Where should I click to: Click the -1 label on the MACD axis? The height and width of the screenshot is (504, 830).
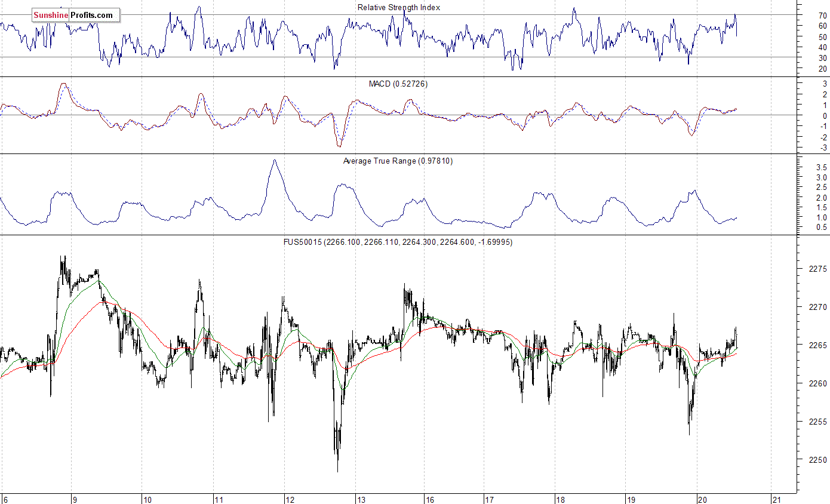coord(823,127)
